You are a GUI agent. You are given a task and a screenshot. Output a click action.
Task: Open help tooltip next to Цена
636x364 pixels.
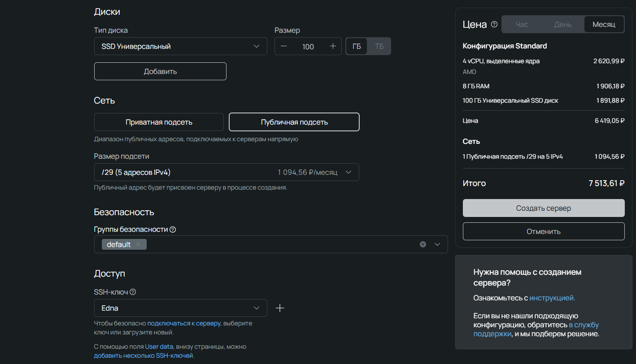(x=494, y=25)
